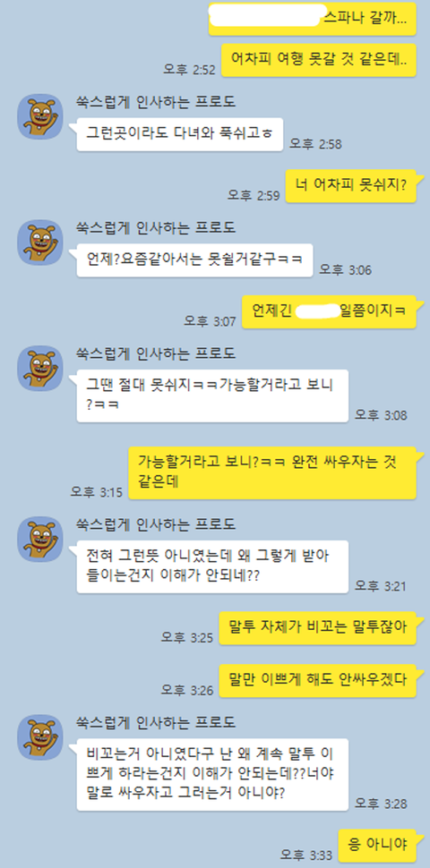Open Frodo avatar beside '전혀 그런뜻 아니였는데' message
Screen dimensions: 430x868
[x=40, y=540]
